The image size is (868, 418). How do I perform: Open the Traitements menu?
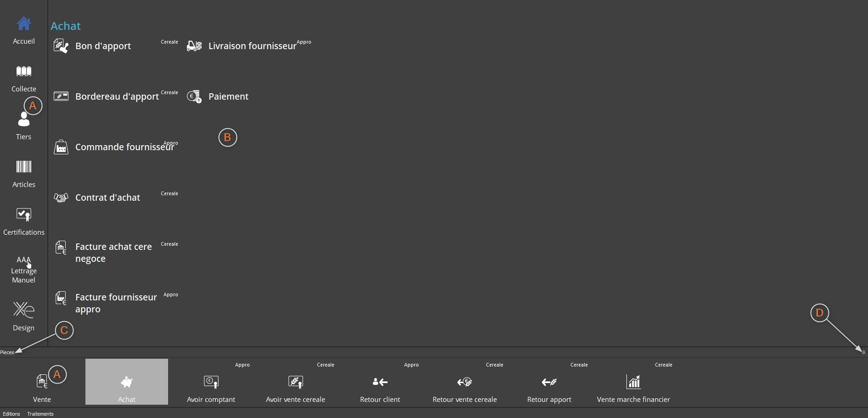40,414
